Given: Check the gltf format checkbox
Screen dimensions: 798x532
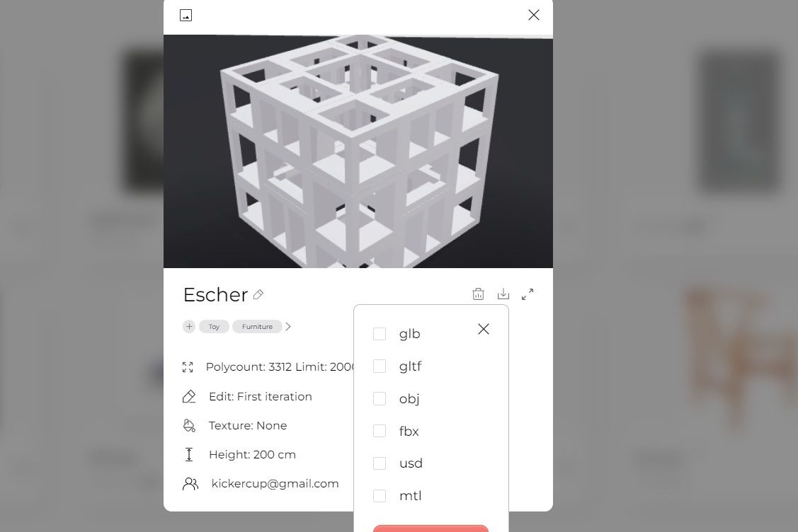Looking at the screenshot, I should (379, 366).
